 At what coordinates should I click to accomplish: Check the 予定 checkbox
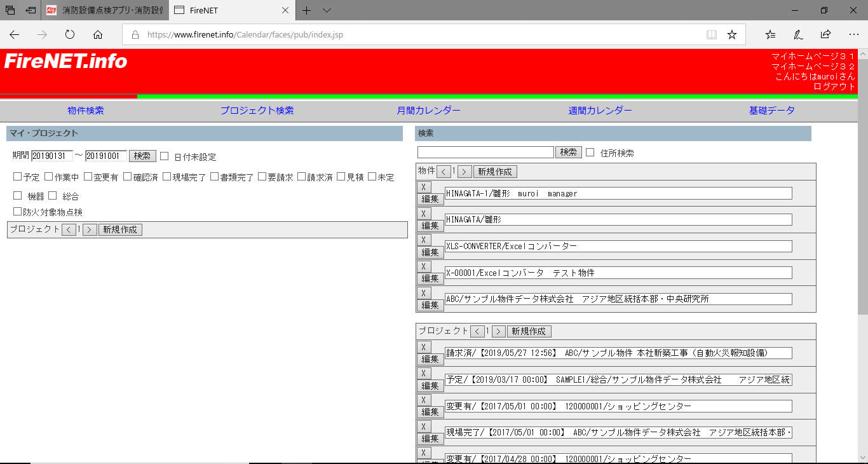[x=17, y=177]
